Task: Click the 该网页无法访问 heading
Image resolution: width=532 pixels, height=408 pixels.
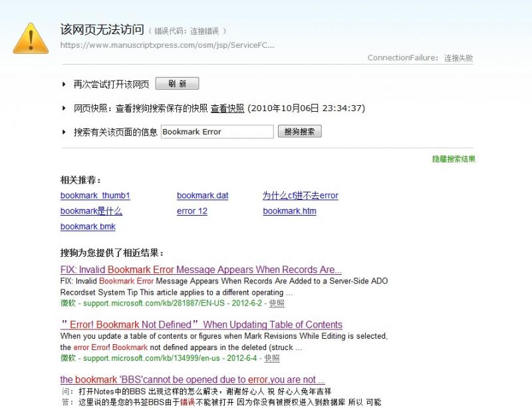Action: (x=102, y=30)
